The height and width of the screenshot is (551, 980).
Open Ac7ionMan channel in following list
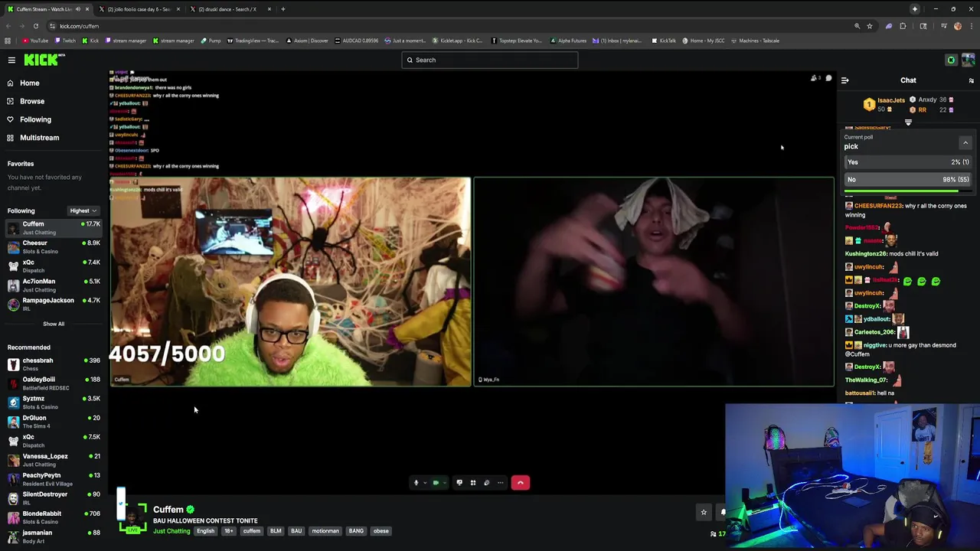click(54, 285)
